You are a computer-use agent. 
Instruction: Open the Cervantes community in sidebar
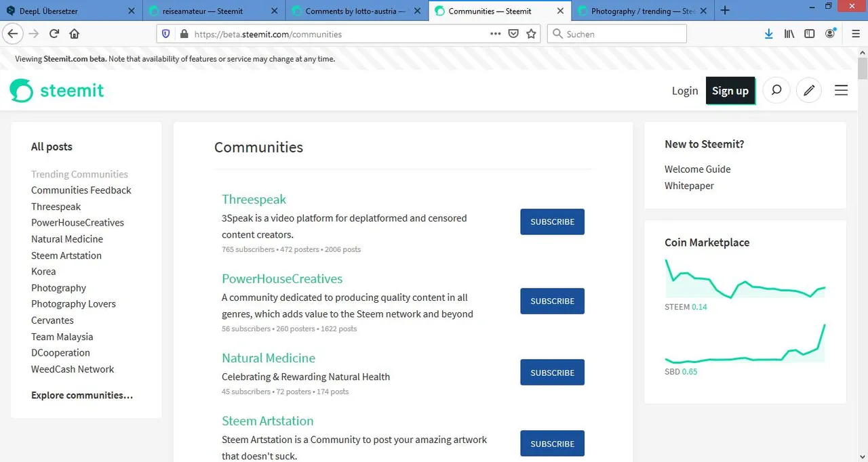(x=52, y=320)
